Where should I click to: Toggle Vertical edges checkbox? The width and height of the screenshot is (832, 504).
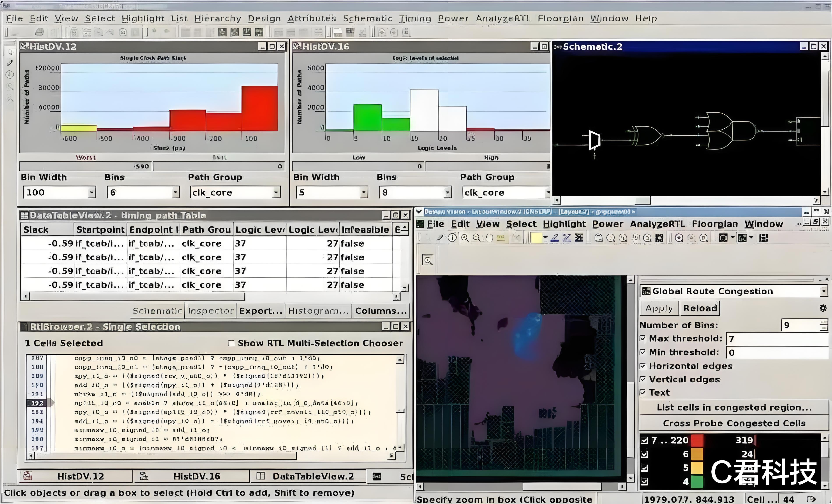[x=643, y=379]
